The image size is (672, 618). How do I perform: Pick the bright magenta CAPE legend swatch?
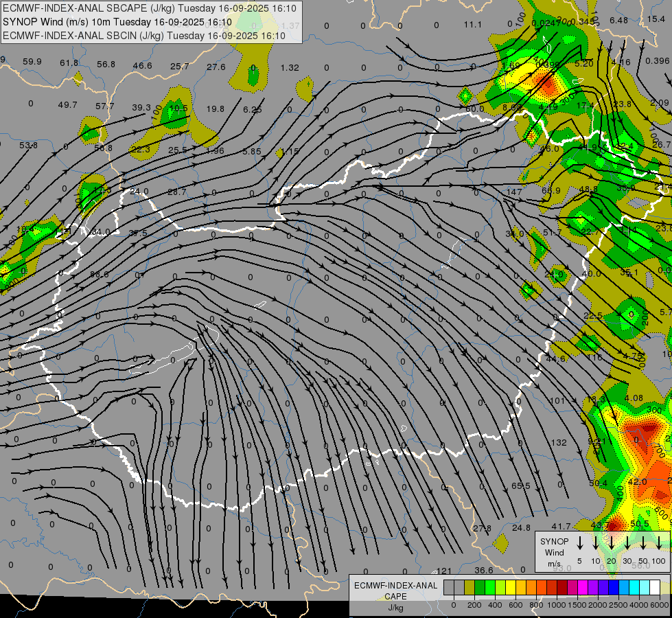[583, 588]
